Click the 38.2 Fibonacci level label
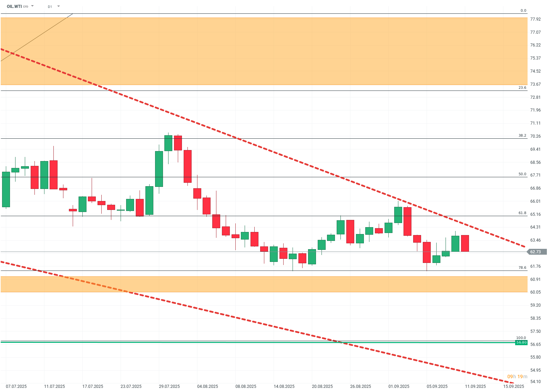The image size is (551, 392). coord(522,136)
